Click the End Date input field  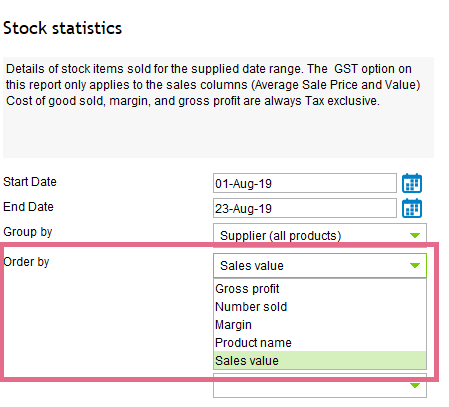click(x=305, y=208)
